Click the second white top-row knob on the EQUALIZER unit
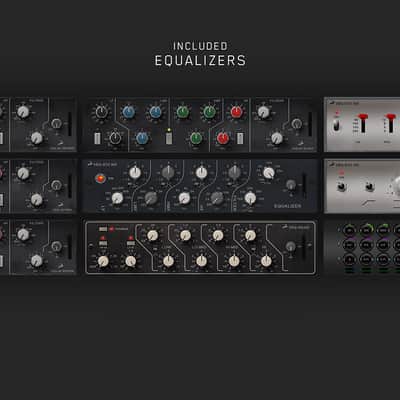The width and height of the screenshot is (400, 400). (x=201, y=172)
